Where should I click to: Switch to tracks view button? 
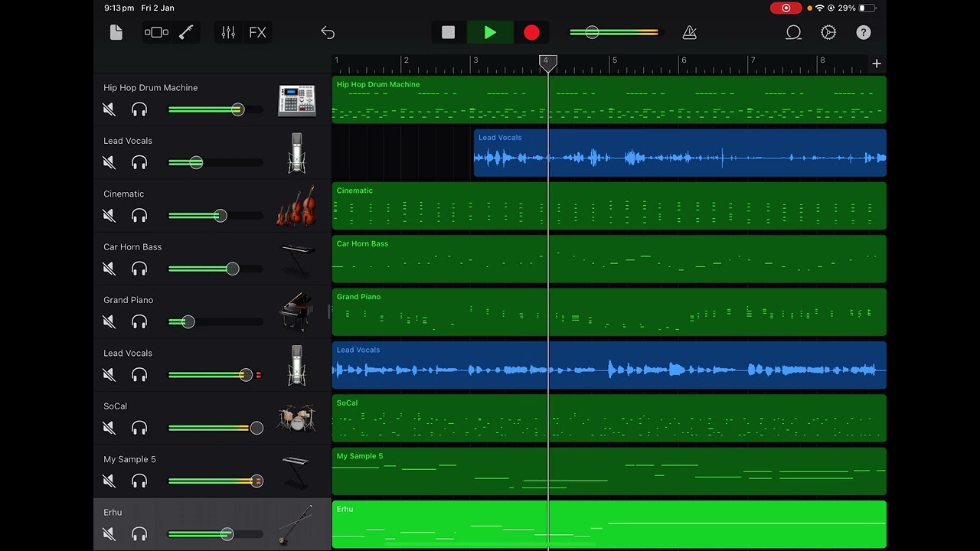tap(156, 32)
